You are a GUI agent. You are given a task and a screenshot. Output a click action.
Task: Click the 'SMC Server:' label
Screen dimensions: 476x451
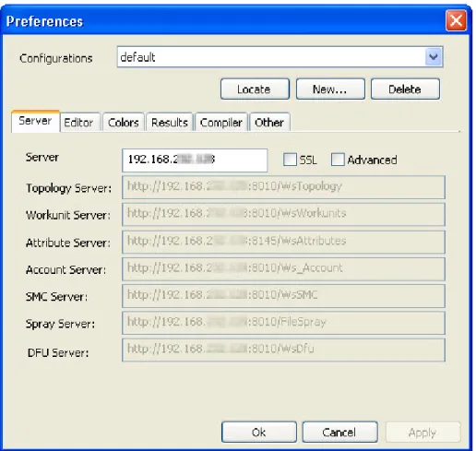57,297
